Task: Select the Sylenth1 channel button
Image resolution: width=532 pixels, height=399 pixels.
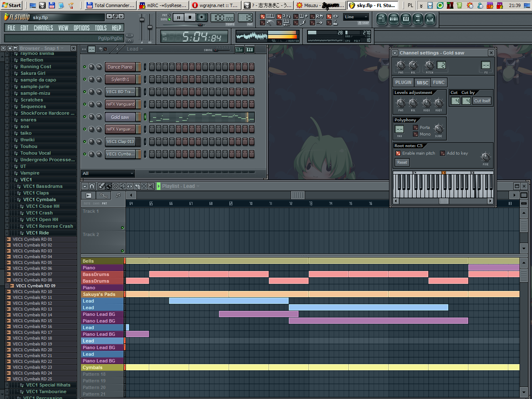Action: tap(120, 79)
